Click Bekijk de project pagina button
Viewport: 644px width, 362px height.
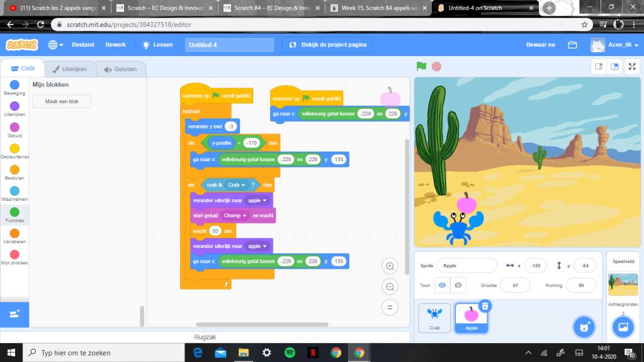click(x=327, y=45)
